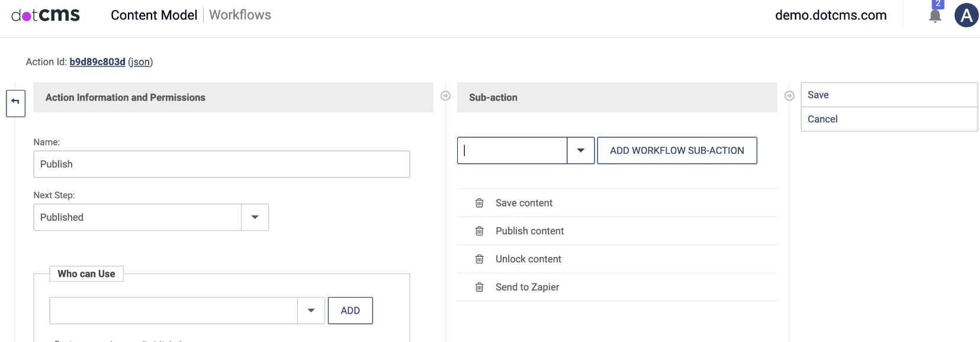980x342 pixels.
Task: Click the dotCMS logo
Action: pyautogui.click(x=46, y=15)
